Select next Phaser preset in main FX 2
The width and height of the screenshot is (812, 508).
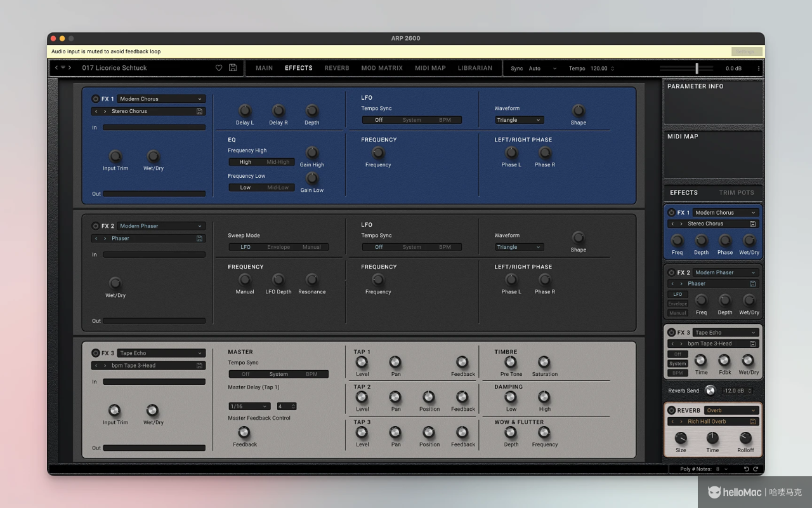105,239
